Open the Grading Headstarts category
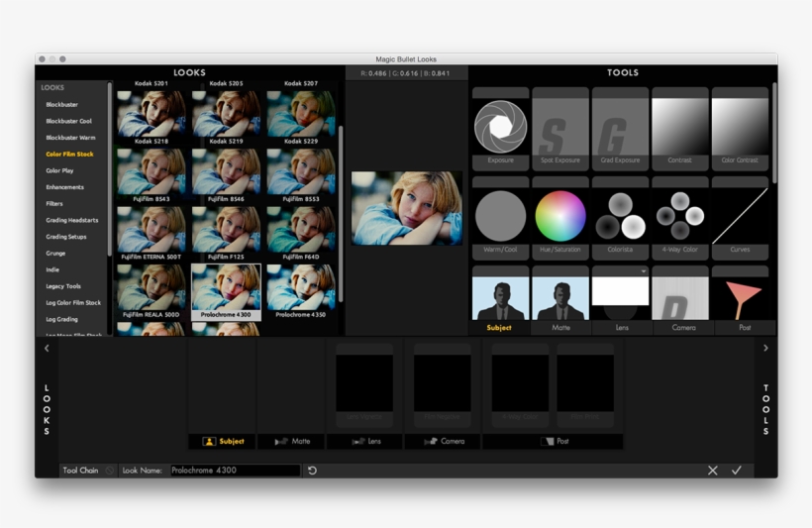Viewport: 812px width, 528px height. pos(72,220)
